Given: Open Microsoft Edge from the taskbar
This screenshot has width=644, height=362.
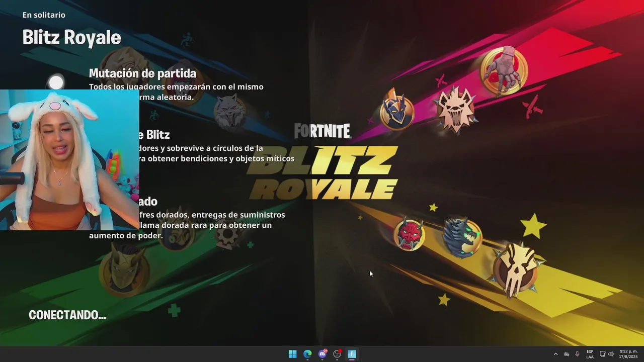Looking at the screenshot, I should (307, 354).
